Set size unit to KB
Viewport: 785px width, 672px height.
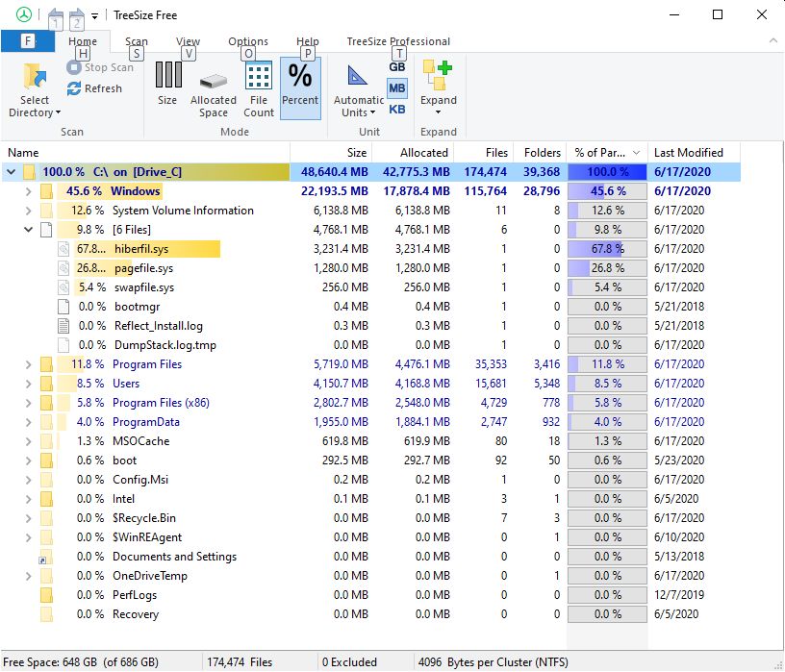396,109
